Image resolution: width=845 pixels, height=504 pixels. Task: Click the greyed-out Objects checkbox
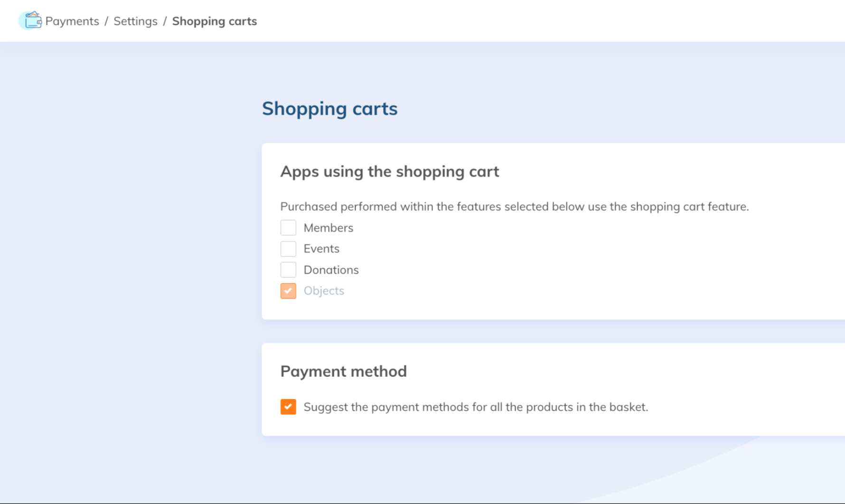pyautogui.click(x=288, y=291)
